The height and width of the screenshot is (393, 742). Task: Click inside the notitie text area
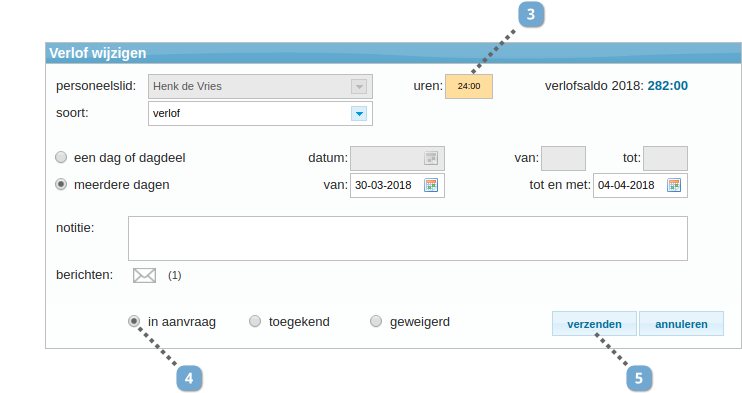click(x=408, y=239)
